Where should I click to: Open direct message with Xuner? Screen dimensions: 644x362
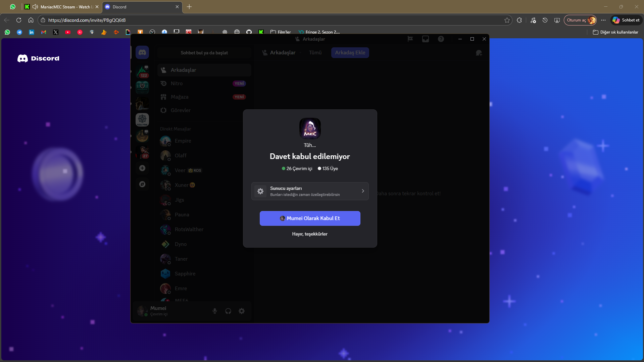(204, 185)
